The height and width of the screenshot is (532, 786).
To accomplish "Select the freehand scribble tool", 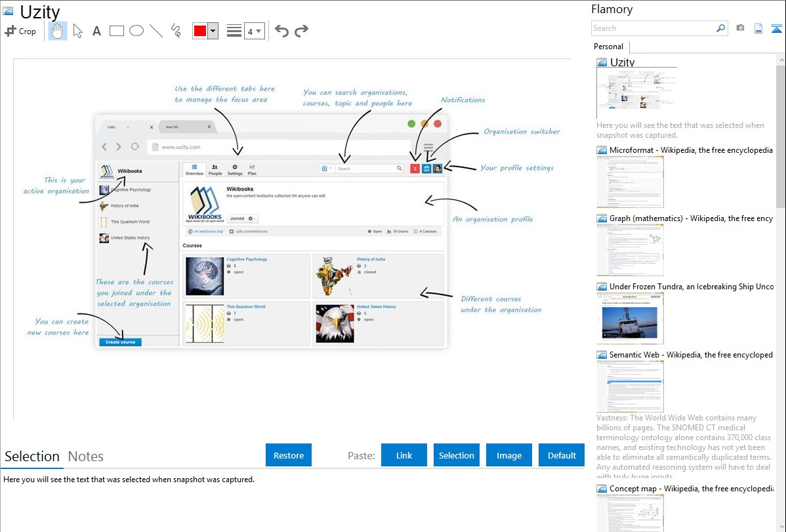I will pyautogui.click(x=176, y=31).
